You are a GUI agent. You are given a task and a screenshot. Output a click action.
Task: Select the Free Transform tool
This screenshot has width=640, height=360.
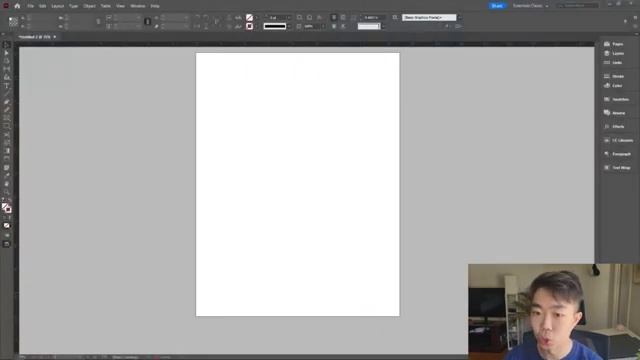click(7, 143)
